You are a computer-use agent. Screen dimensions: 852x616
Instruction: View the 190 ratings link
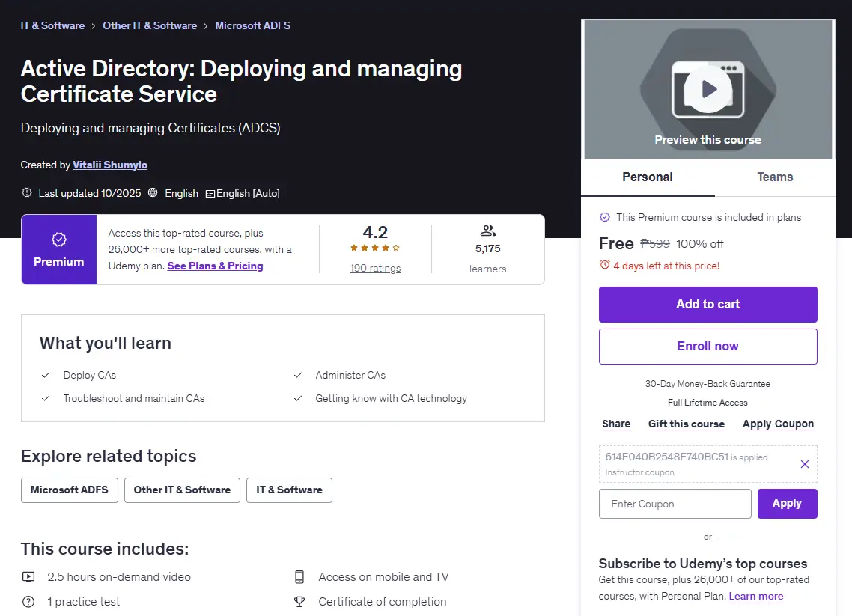pos(375,269)
